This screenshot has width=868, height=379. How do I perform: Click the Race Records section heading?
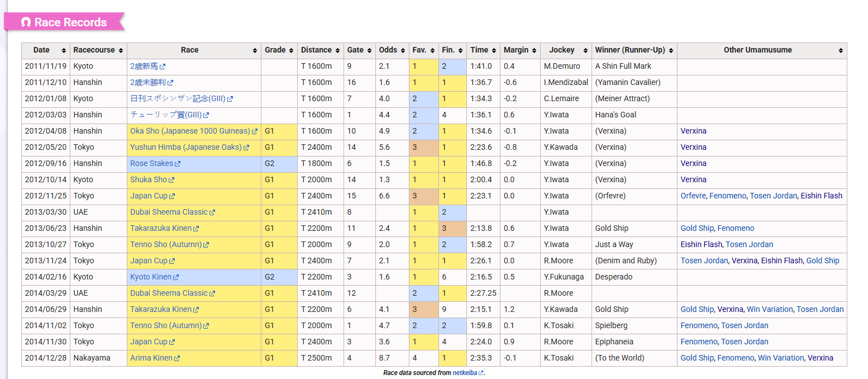65,22
